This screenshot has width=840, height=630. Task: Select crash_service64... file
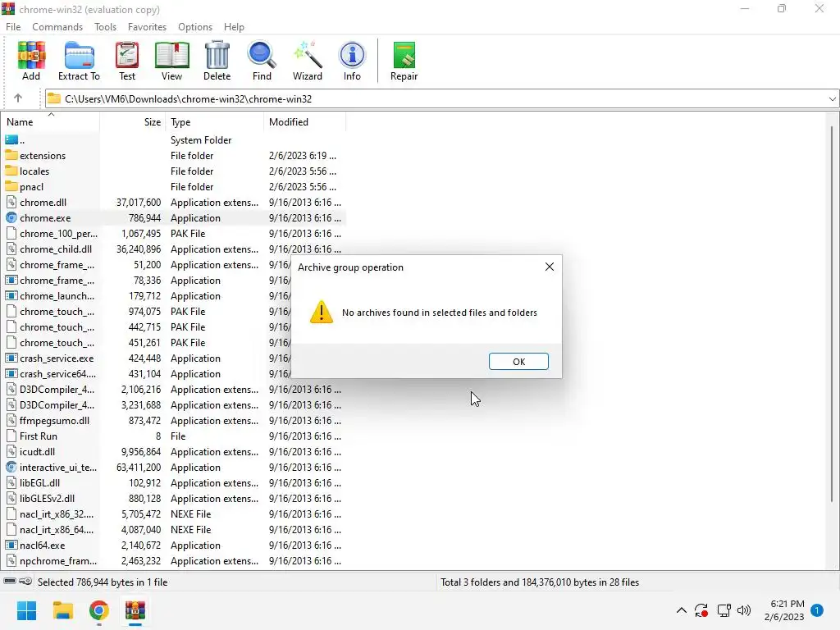point(148,374)
